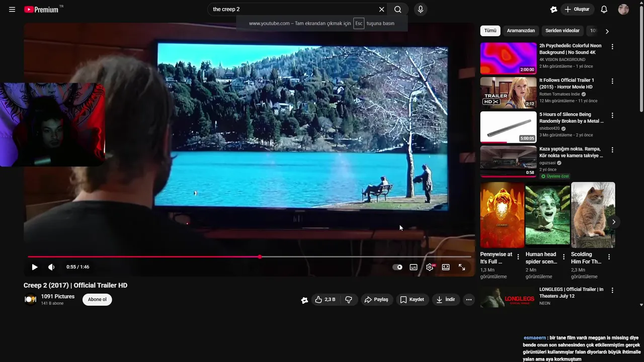Show next filter chips with arrow

point(607,31)
